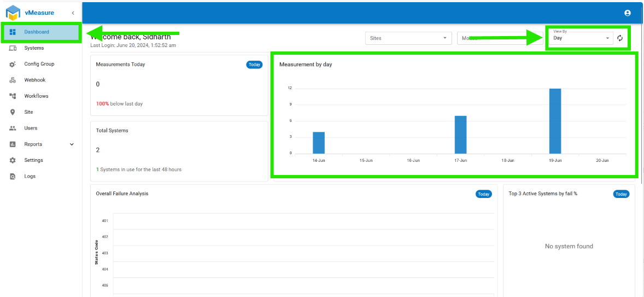Go to the Dashboard menu item
This screenshot has height=297, width=644.
pos(40,32)
